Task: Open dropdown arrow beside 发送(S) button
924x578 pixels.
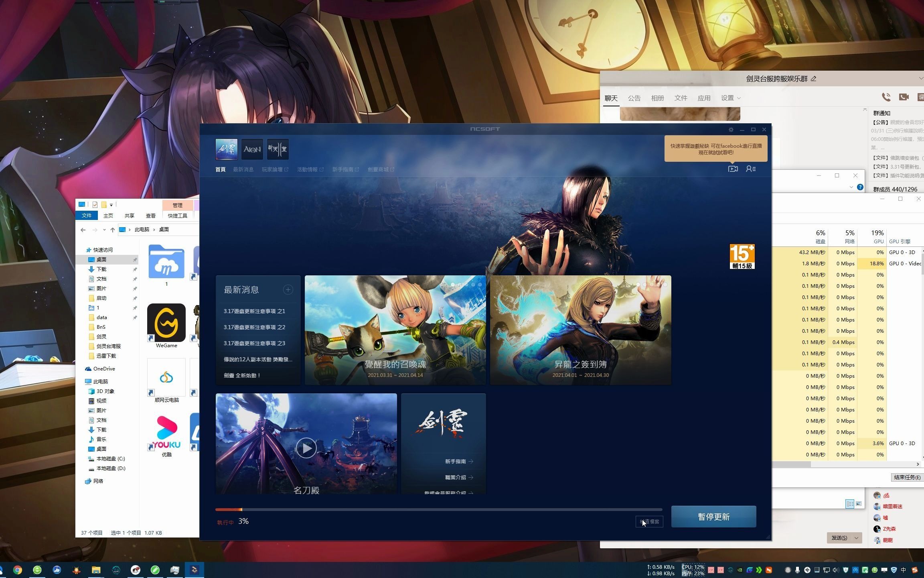Action: tap(857, 537)
